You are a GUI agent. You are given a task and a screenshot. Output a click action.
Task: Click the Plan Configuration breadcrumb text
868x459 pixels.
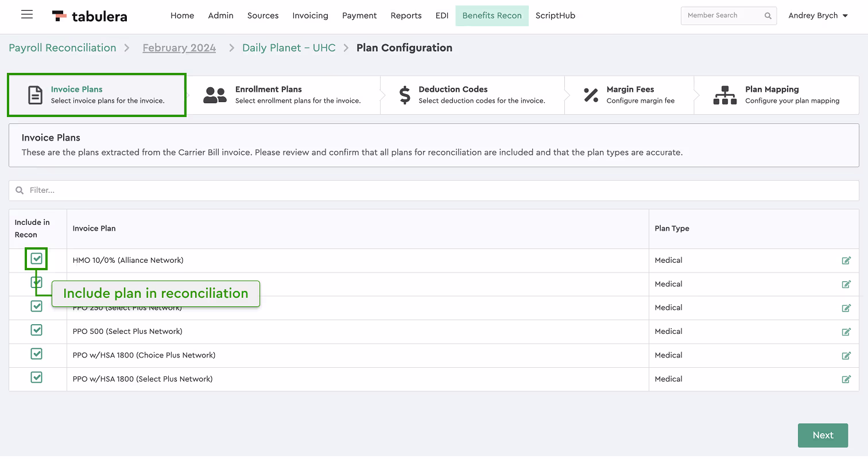point(404,48)
